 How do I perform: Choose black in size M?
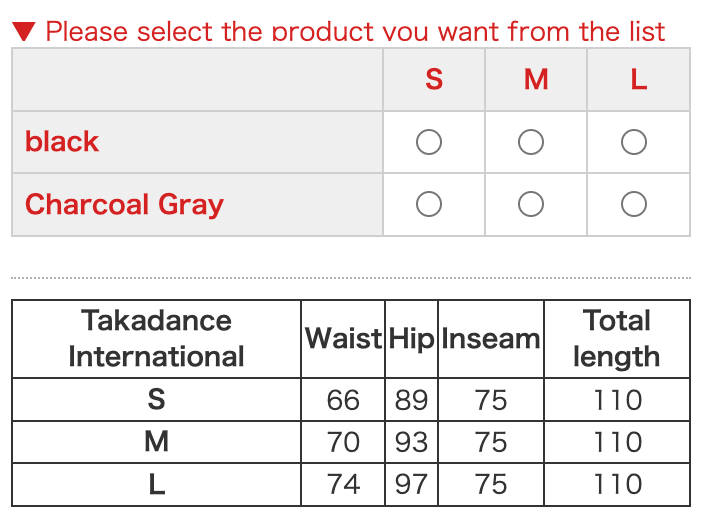531,143
